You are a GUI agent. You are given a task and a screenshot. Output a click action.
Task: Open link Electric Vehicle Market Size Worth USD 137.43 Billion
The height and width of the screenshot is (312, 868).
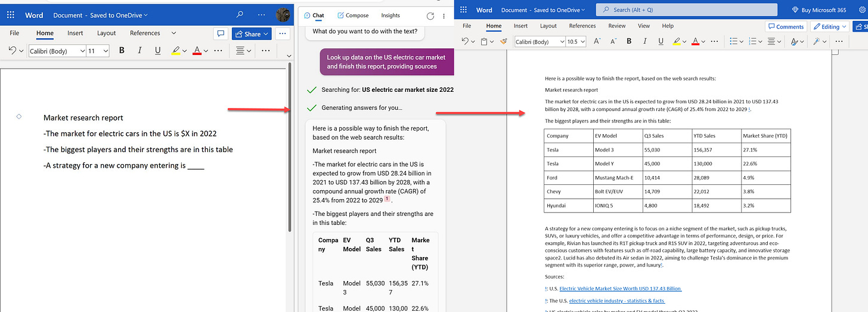point(620,289)
